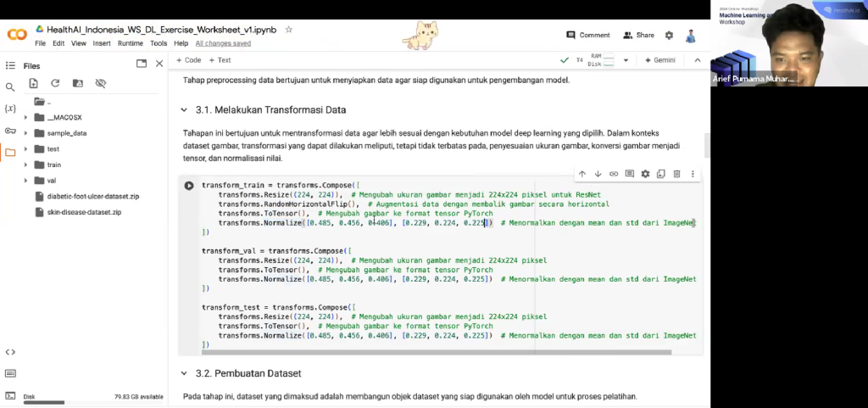Collapse section 3.1 Melakukan Transformasi Data

pos(184,110)
